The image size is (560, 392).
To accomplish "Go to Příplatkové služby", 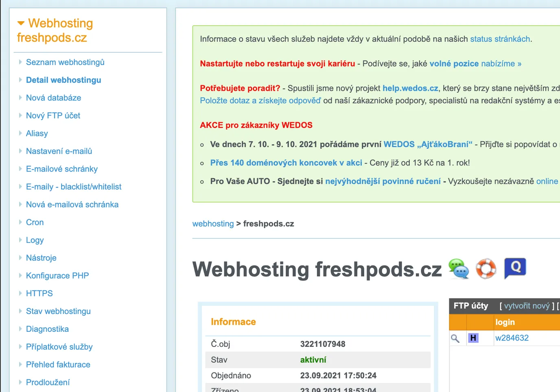I will tap(59, 347).
